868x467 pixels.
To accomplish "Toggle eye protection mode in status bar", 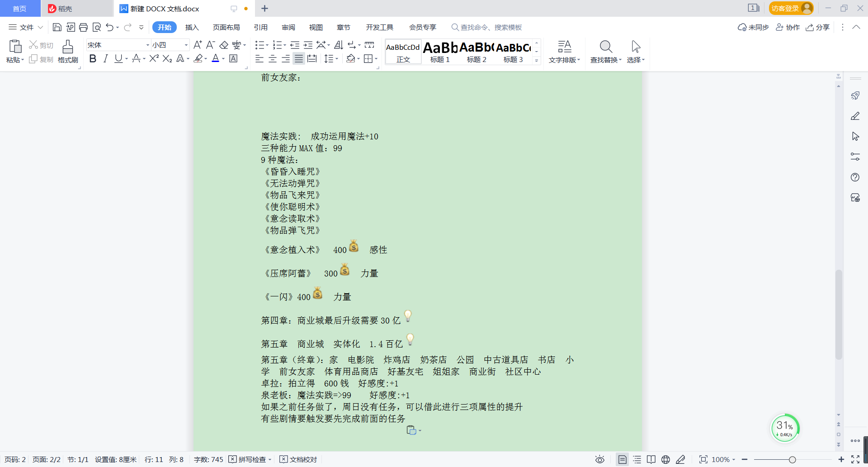I will [x=599, y=460].
